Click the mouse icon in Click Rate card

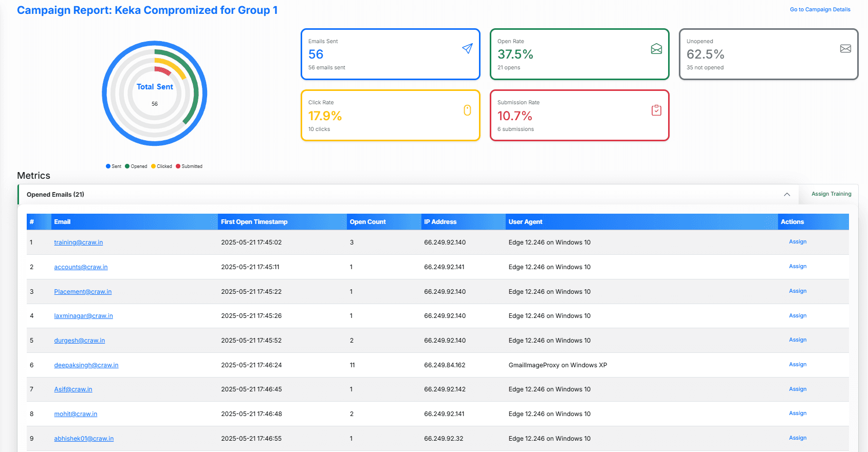[467, 110]
